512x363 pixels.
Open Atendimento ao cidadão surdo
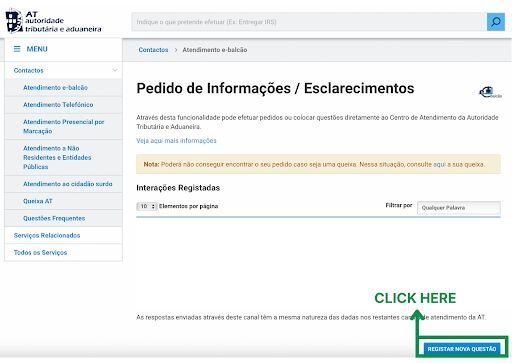(68, 184)
